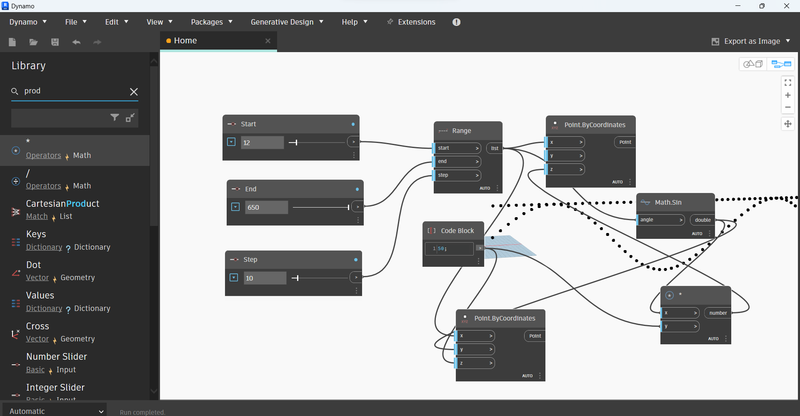
Task: Open the Help menu
Action: 355,22
